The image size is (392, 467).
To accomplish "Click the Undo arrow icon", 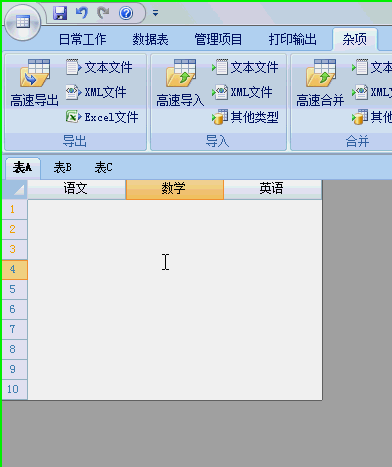I will (82, 13).
